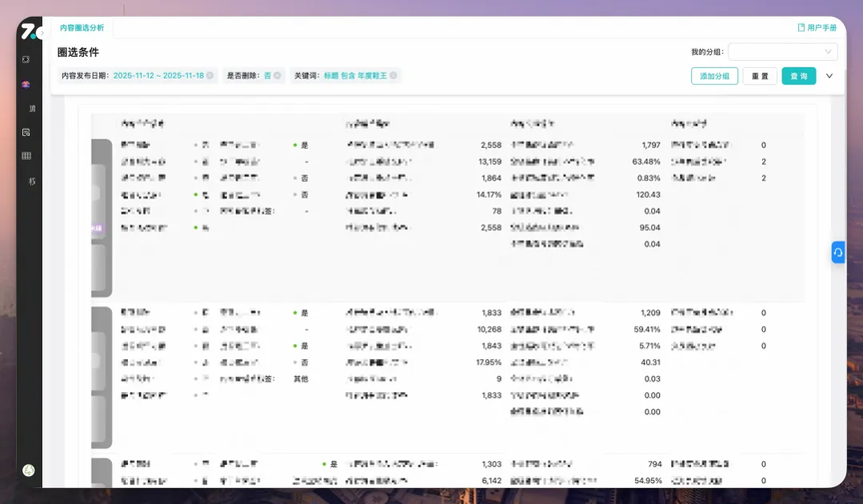Remove the 关键词 filter tag
Viewport: 863px width, 504px height.
[394, 76]
